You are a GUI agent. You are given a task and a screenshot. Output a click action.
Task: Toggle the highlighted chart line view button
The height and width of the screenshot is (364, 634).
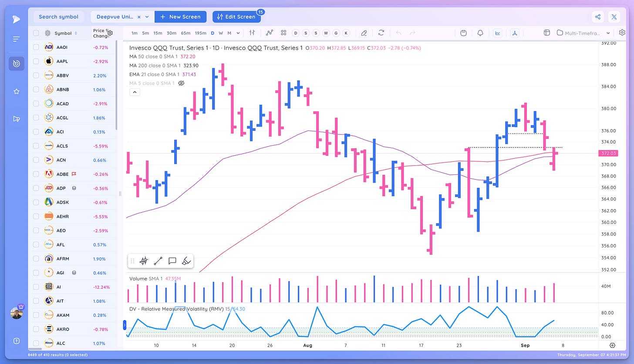[x=497, y=33]
